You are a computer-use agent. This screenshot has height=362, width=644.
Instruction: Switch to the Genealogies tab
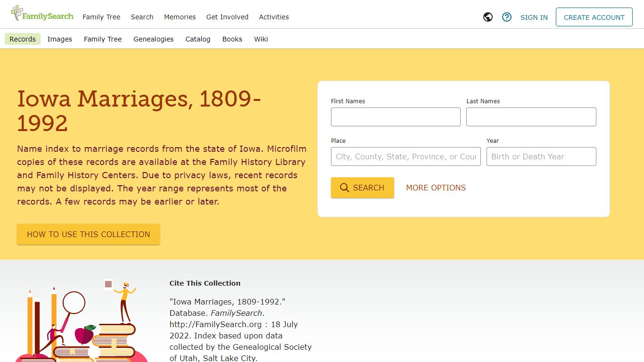(154, 39)
